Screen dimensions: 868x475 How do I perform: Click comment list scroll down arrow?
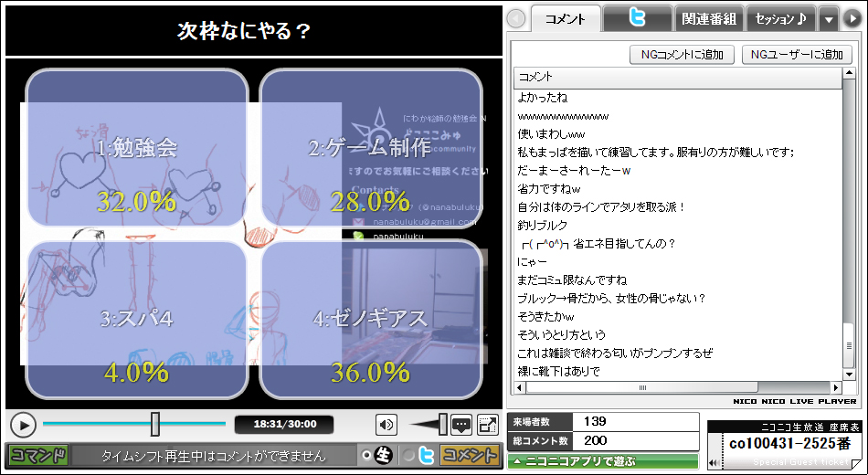[x=849, y=375]
